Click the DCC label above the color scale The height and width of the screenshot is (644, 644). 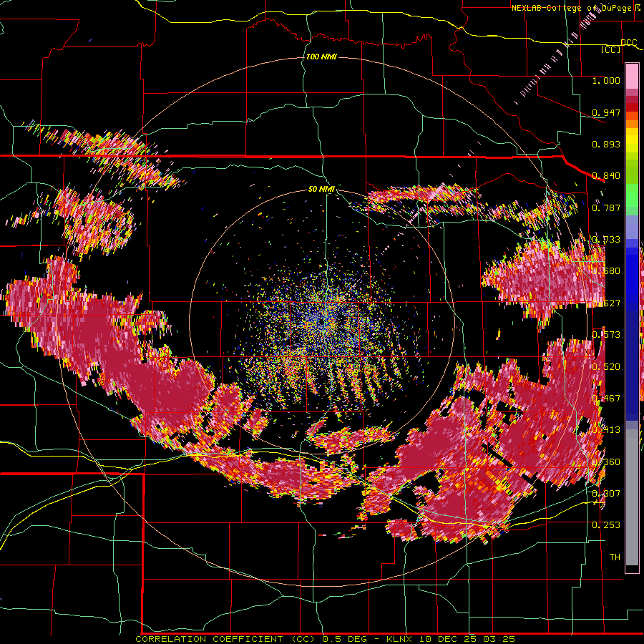629,43
